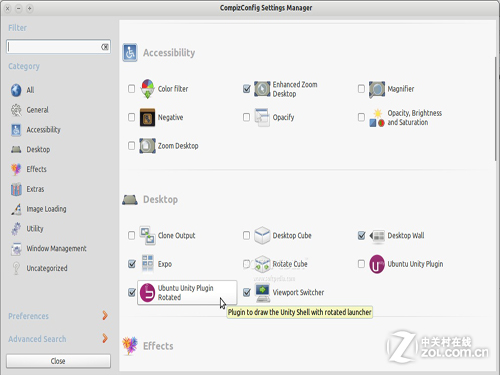This screenshot has width=500, height=375.
Task: Enable the Desktop Cube checkbox
Action: tap(246, 236)
